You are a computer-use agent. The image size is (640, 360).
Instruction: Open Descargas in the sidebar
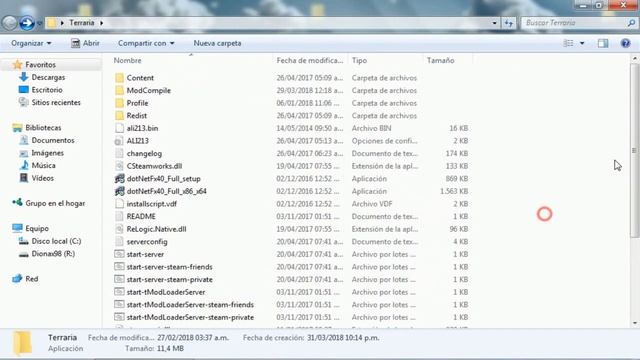(48, 78)
